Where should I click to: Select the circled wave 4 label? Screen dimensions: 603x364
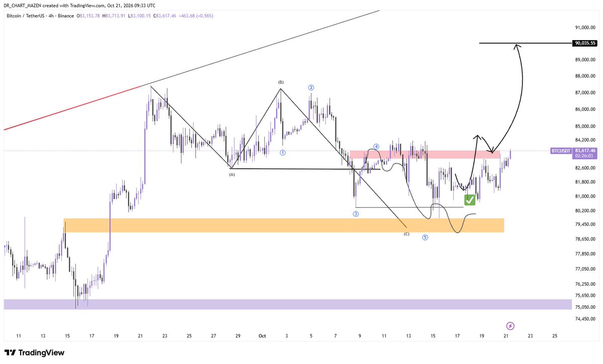(x=376, y=146)
